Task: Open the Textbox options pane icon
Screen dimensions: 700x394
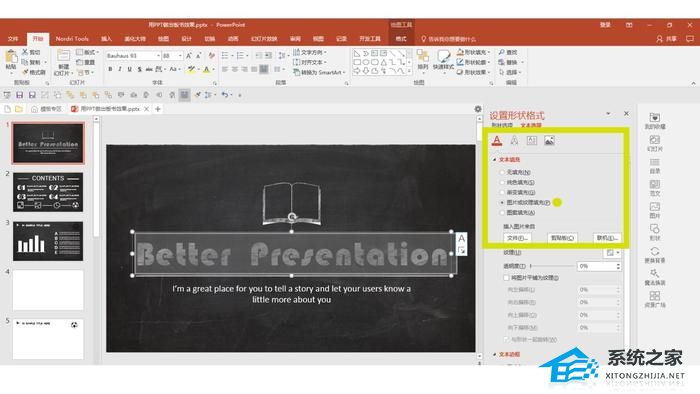Action: coord(532,141)
